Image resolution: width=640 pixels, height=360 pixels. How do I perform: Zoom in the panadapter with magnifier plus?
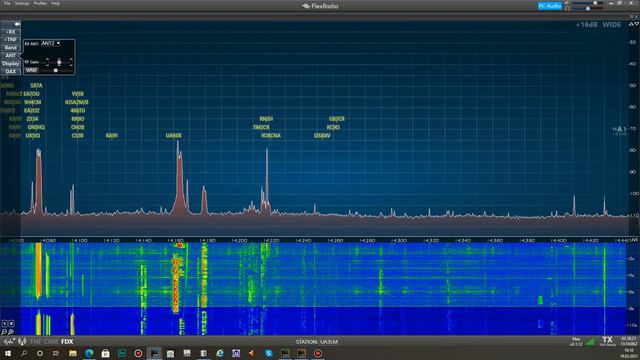click(11, 332)
